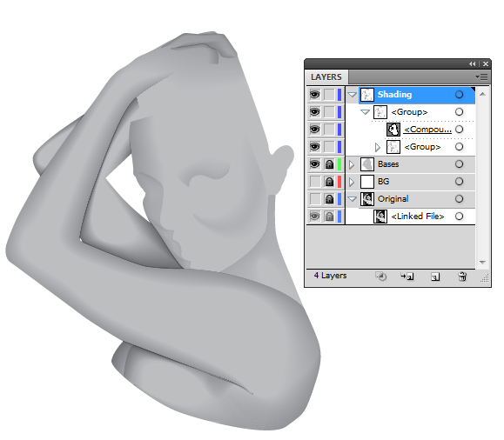Image resolution: width=504 pixels, height=440 pixels.
Task: Expand the Bases layer
Action: coord(352,164)
